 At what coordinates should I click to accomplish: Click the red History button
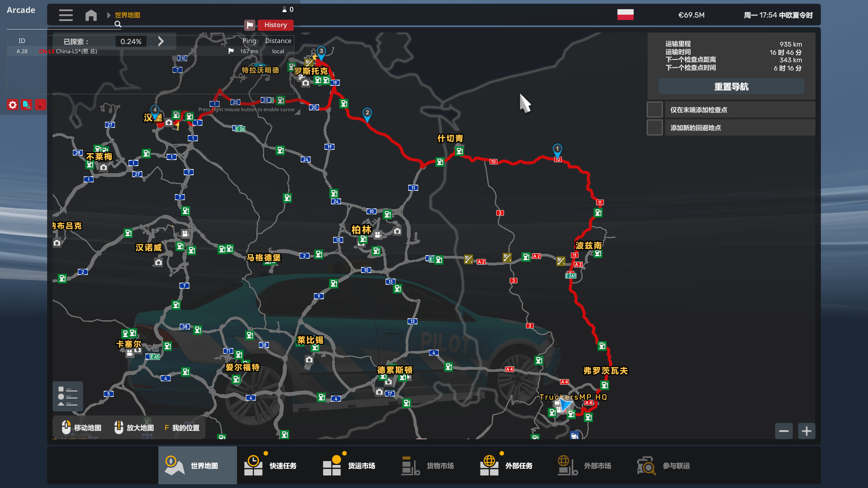pos(275,25)
